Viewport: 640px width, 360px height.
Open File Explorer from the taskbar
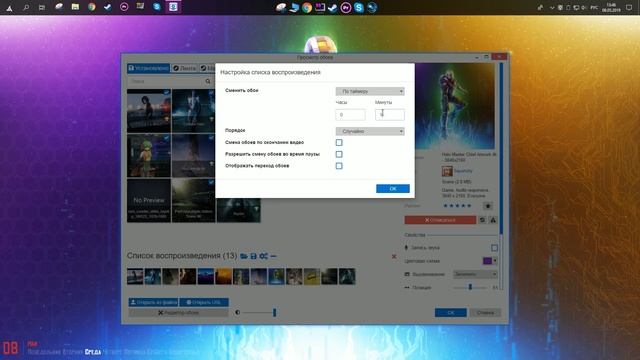pyautogui.click(x=75, y=7)
